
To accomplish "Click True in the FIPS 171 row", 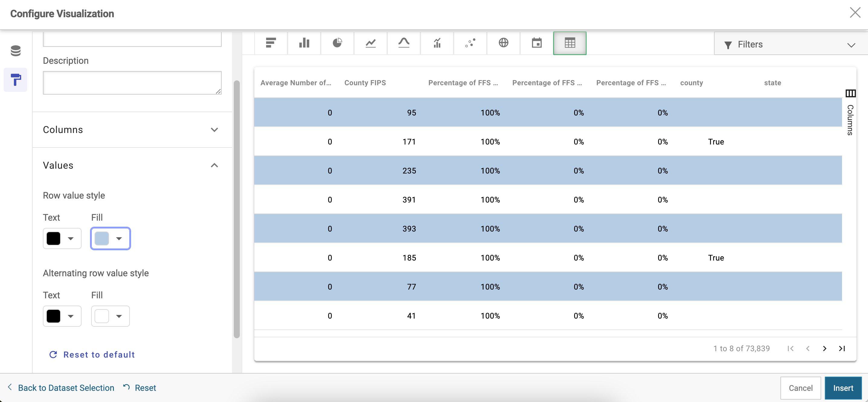I will [x=716, y=142].
